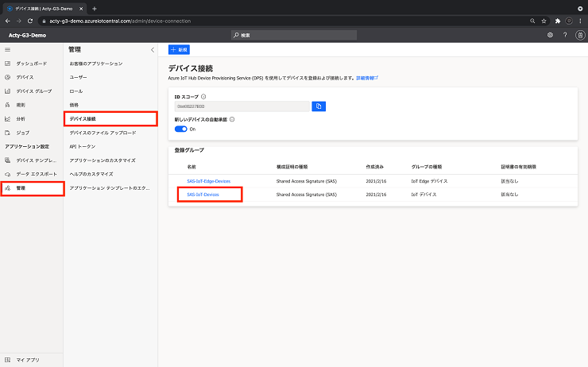Screen dimensions: 588x367
Task: Open SAS-IoT-Devices enrollment group
Action: (203, 195)
